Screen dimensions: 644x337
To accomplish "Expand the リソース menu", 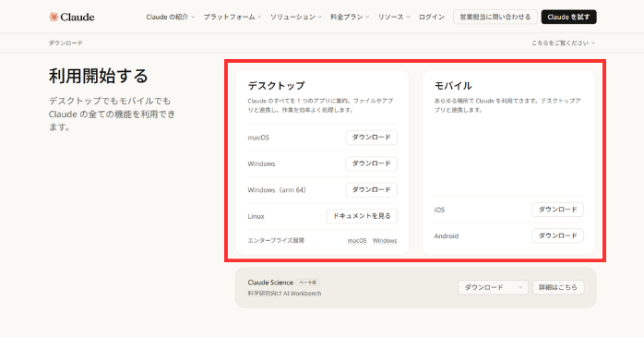I will 394,17.
